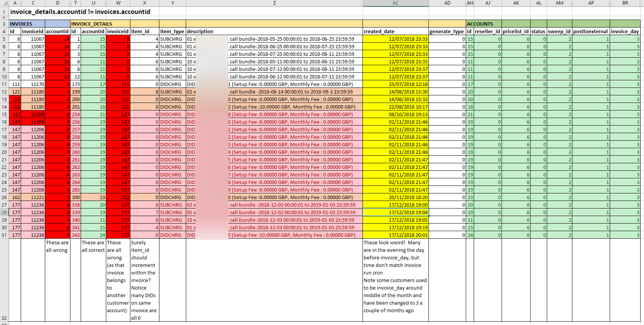Click invoice detail id cell '173'
This screenshot has height=325, width=644.
coord(75,84)
